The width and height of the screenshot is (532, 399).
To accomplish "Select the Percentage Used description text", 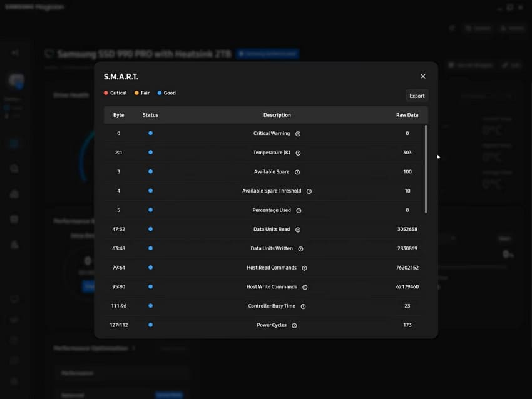I will pos(272,210).
